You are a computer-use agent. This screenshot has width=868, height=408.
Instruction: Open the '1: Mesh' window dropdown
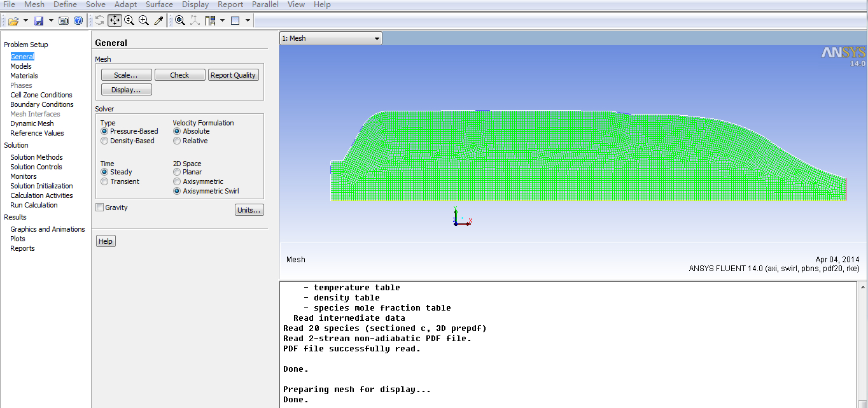pyautogui.click(x=330, y=38)
